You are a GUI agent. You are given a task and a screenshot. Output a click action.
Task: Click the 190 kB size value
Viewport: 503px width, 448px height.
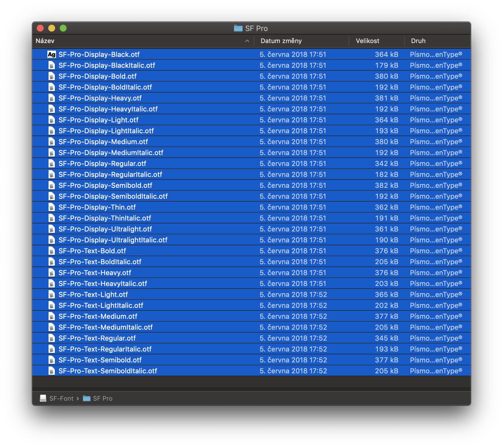[386, 240]
